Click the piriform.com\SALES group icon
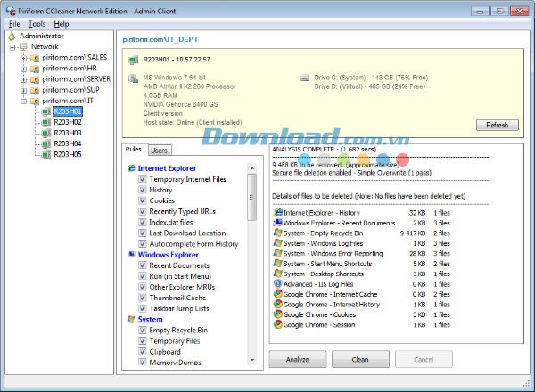The width and height of the screenshot is (535, 392). click(x=35, y=58)
